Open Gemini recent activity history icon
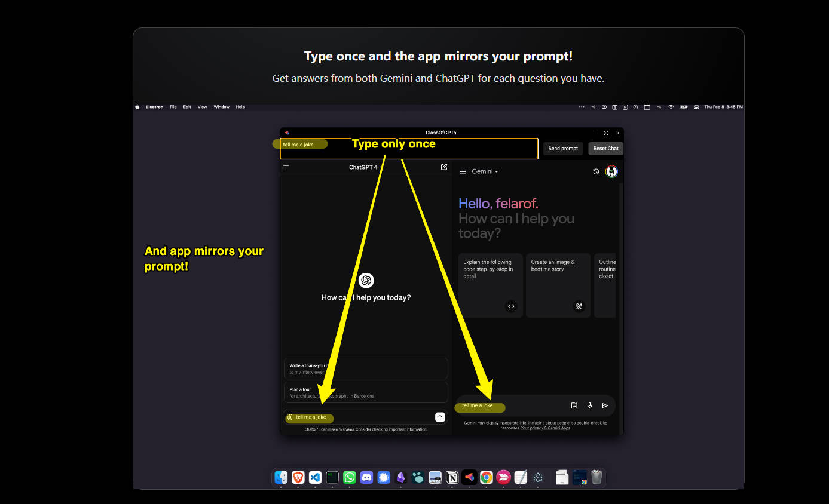The image size is (829, 504). click(596, 171)
